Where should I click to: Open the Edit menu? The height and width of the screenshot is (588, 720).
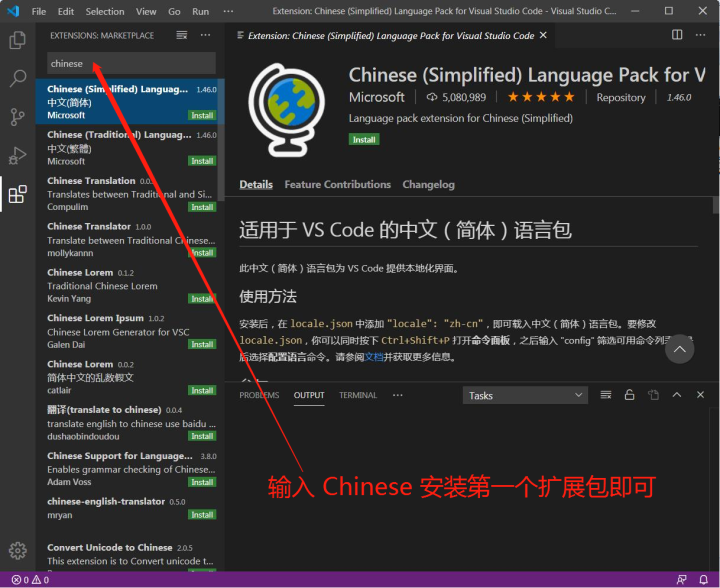(x=66, y=11)
